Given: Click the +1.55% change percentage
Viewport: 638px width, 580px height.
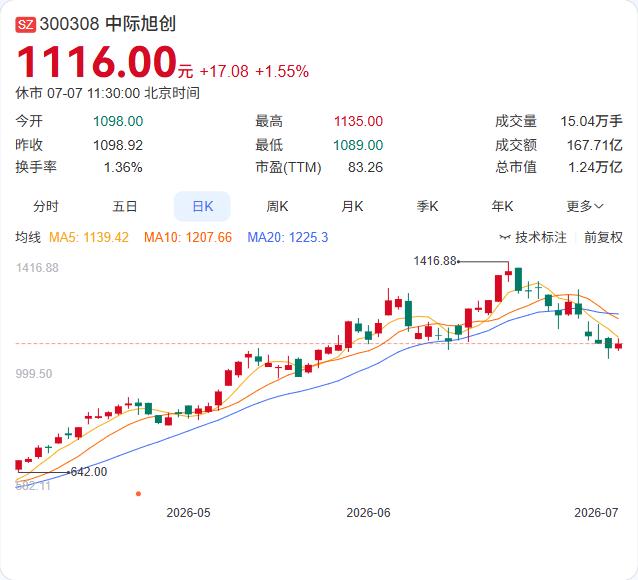Looking at the screenshot, I should pyautogui.click(x=282, y=72).
